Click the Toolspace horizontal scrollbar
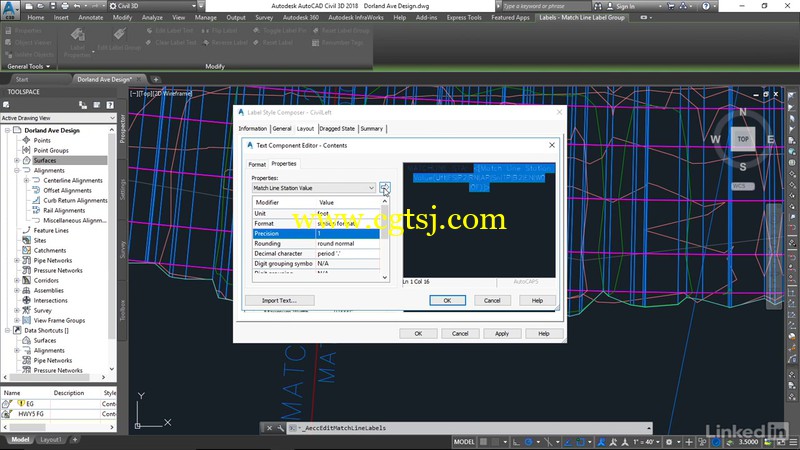The image size is (800, 450). click(56, 377)
